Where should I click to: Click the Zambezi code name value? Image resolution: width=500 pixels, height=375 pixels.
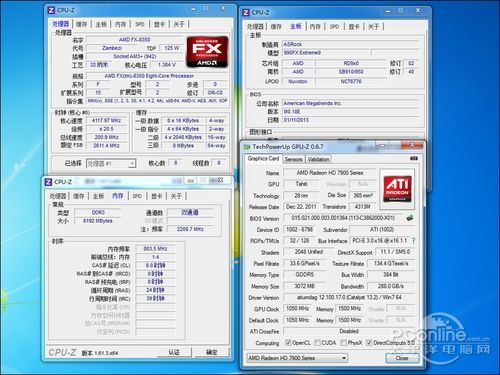click(112, 48)
